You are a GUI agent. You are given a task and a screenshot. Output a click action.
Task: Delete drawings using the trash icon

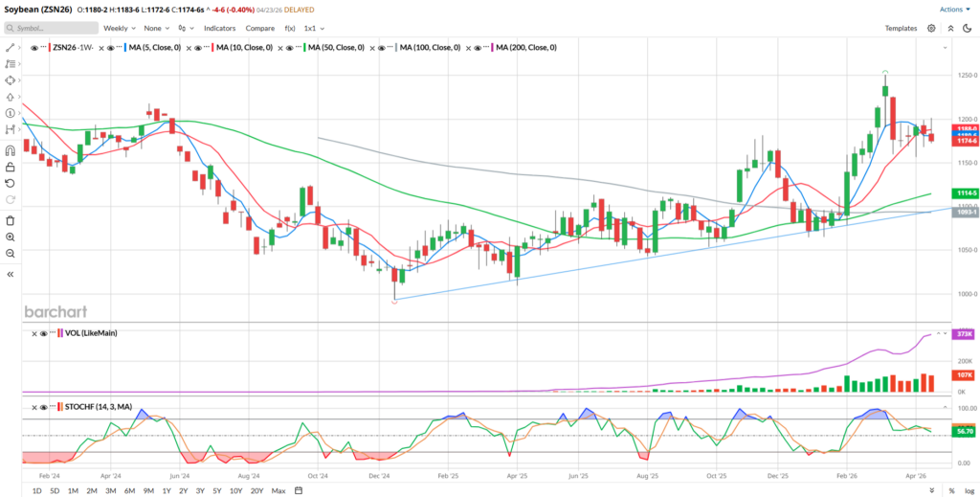pyautogui.click(x=10, y=220)
